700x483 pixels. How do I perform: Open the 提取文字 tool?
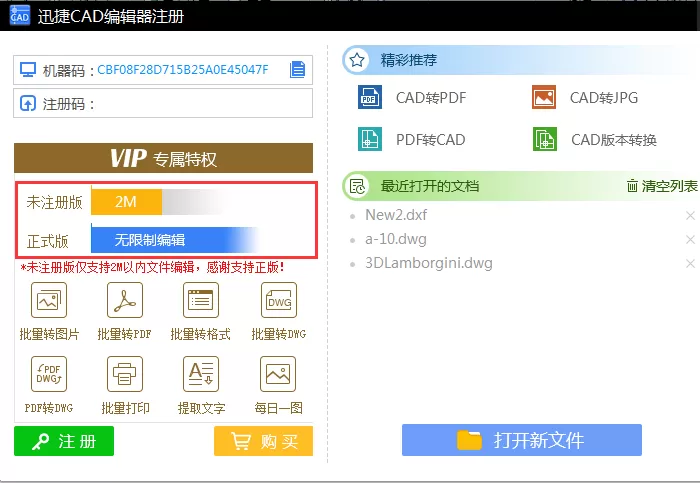[201, 374]
